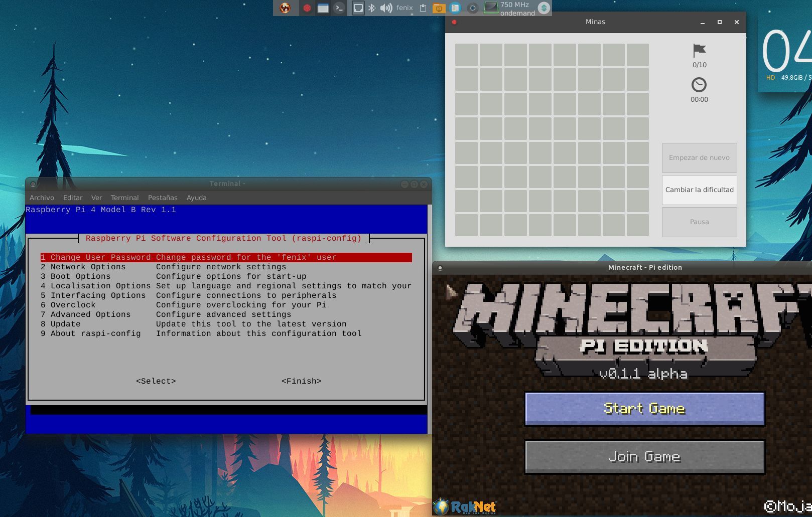Viewport: 812px width, 517px height.
Task: Click the CPU frequency monitor graph icon
Action: click(x=491, y=8)
